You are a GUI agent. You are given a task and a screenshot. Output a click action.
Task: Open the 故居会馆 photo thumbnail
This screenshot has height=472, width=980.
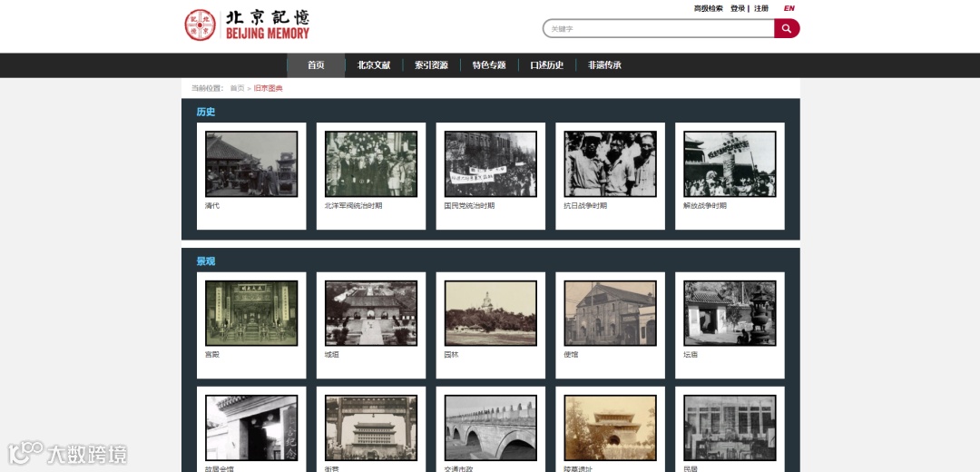251,428
